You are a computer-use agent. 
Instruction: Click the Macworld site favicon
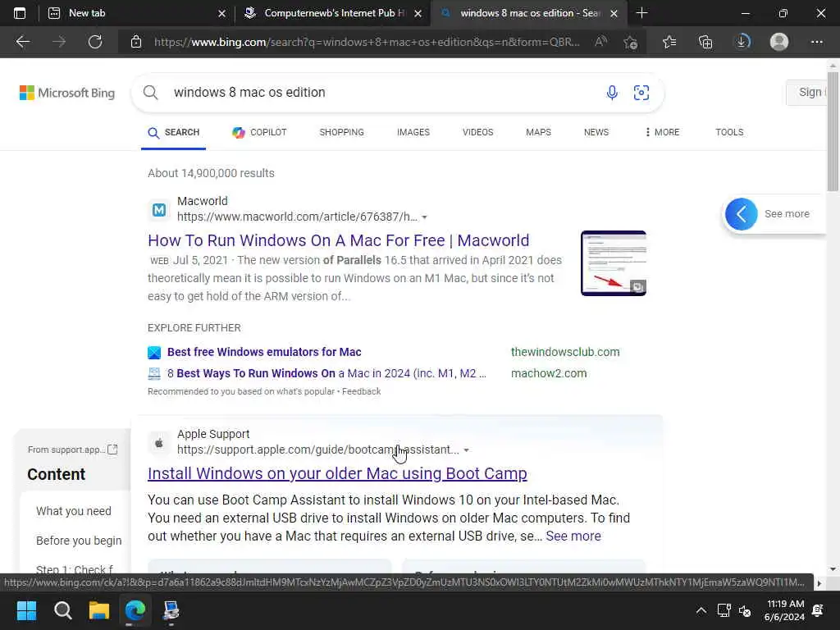[x=159, y=210]
